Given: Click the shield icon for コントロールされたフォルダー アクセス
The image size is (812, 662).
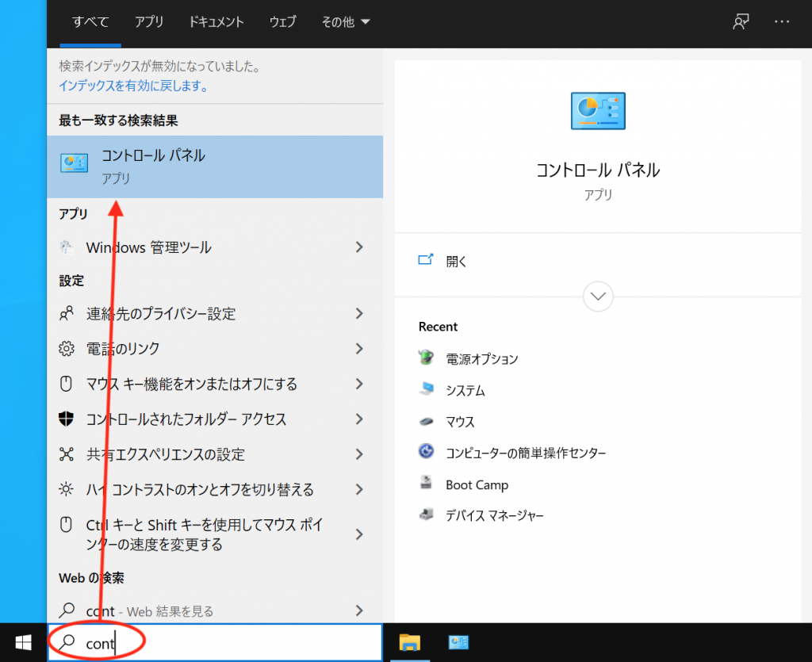Looking at the screenshot, I should [67, 419].
